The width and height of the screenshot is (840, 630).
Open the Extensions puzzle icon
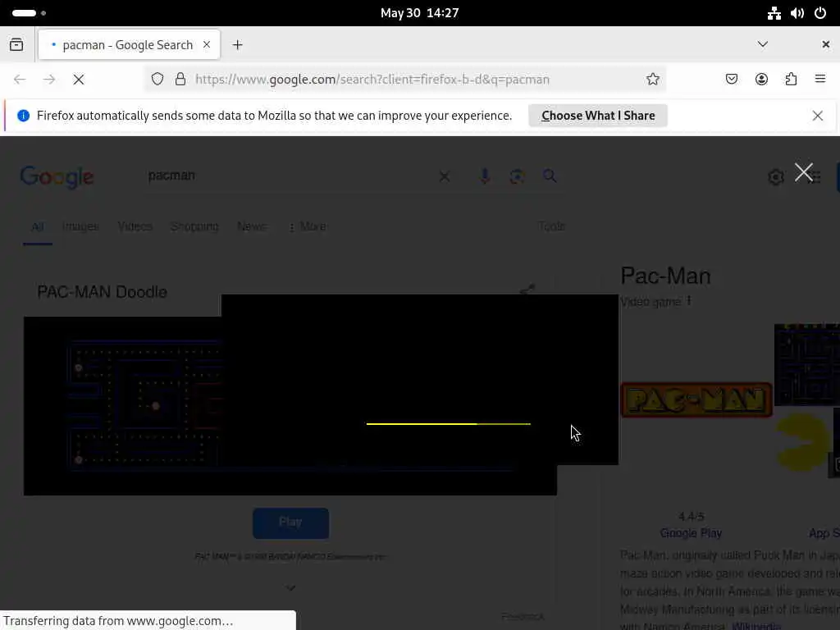coord(792,80)
